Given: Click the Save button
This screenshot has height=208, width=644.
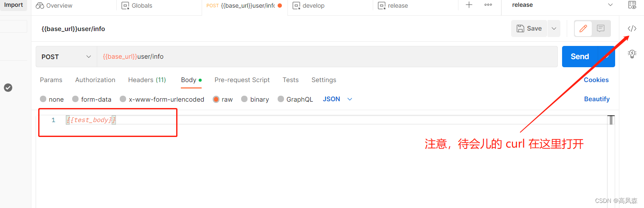Looking at the screenshot, I should 529,28.
